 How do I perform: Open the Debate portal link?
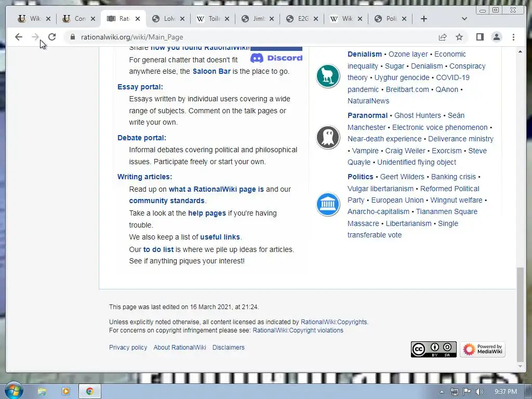pos(142,138)
